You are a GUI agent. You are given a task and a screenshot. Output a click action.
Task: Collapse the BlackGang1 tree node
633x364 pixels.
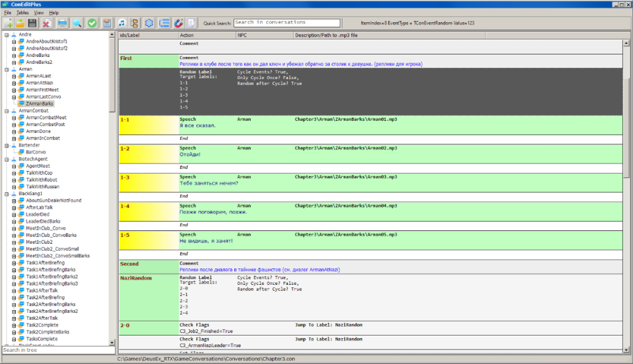click(6, 194)
